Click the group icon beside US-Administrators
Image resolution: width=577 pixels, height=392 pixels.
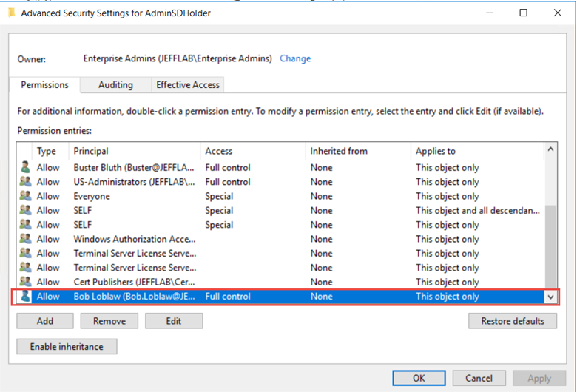click(25, 182)
